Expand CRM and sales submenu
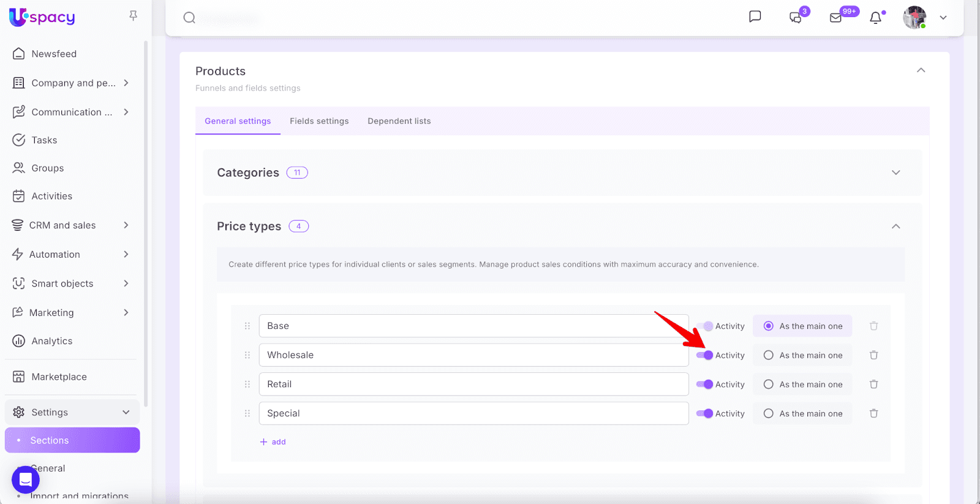This screenshot has height=504, width=980. (126, 225)
